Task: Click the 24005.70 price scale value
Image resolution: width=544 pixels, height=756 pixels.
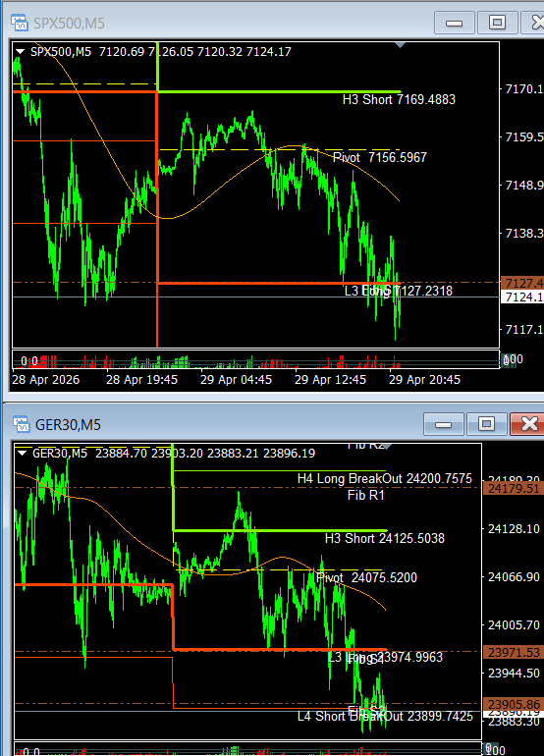Action: pos(514,624)
